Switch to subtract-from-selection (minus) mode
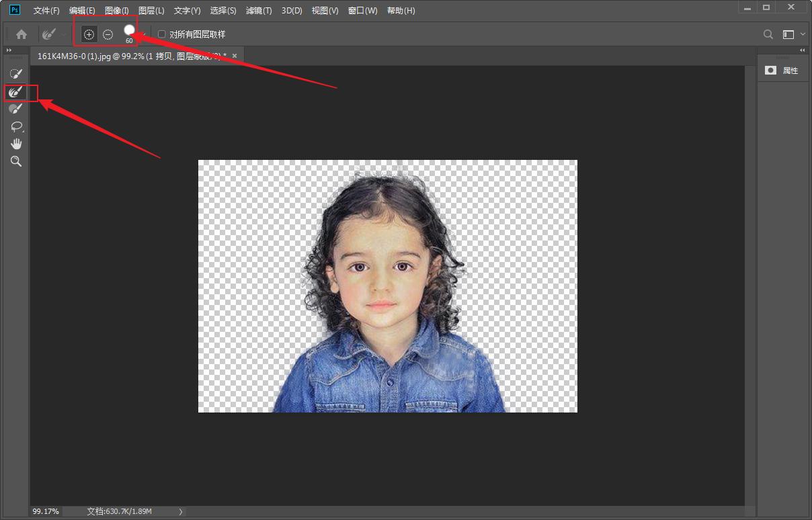This screenshot has height=520, width=812. [x=108, y=34]
